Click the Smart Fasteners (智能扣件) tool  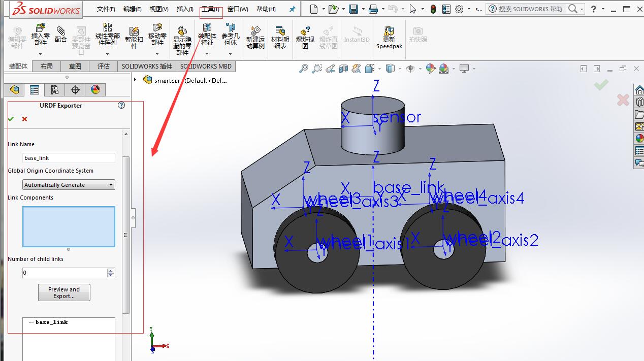click(x=134, y=38)
